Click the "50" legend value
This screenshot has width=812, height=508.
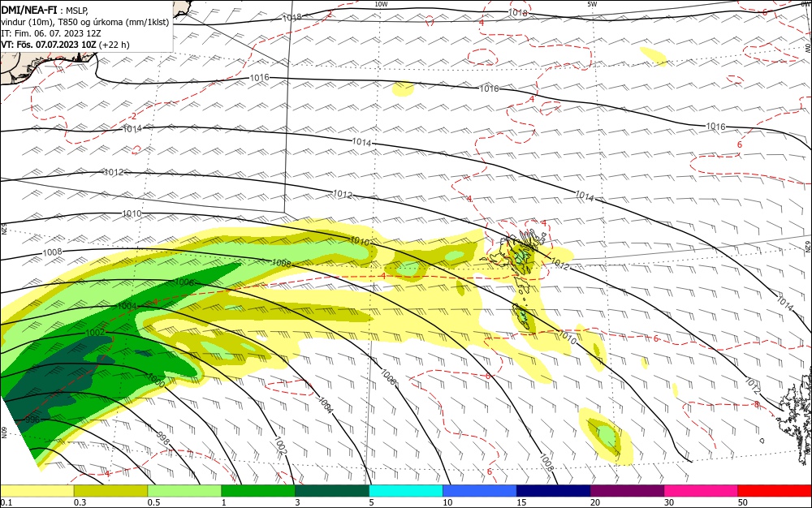coord(743,502)
